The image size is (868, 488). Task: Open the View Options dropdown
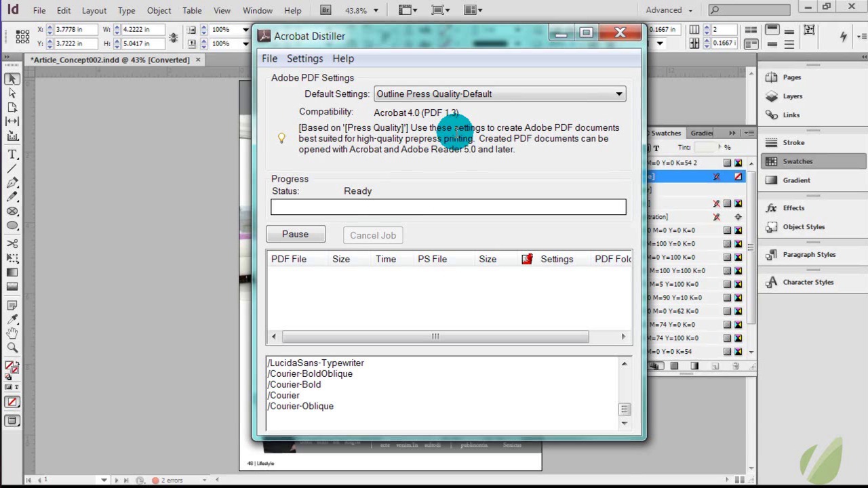point(408,10)
